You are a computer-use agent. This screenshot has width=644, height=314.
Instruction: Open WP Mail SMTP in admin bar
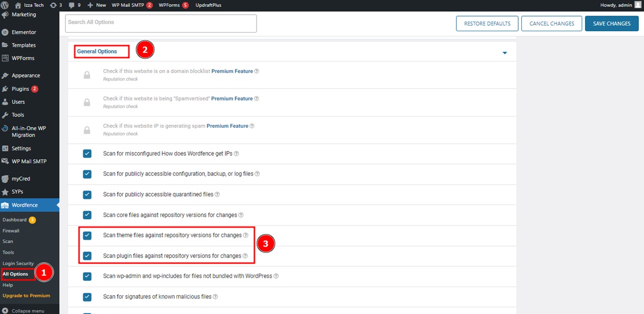click(132, 5)
